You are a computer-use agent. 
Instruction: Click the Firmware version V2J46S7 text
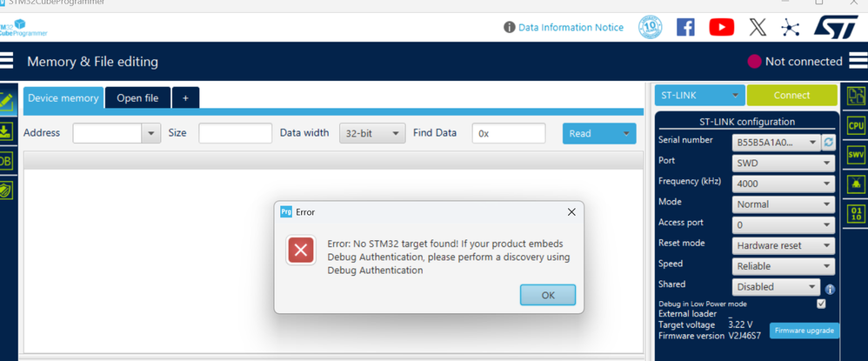pos(710,336)
